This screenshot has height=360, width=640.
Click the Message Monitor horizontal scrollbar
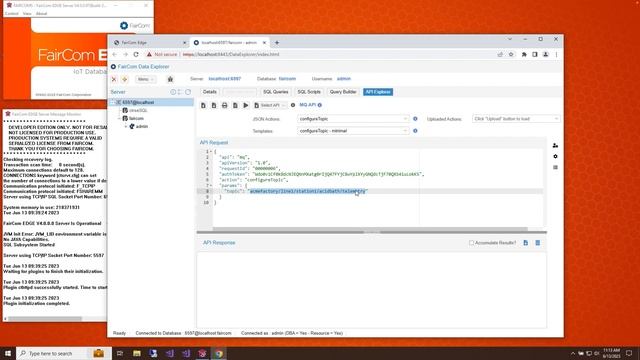pos(45,318)
